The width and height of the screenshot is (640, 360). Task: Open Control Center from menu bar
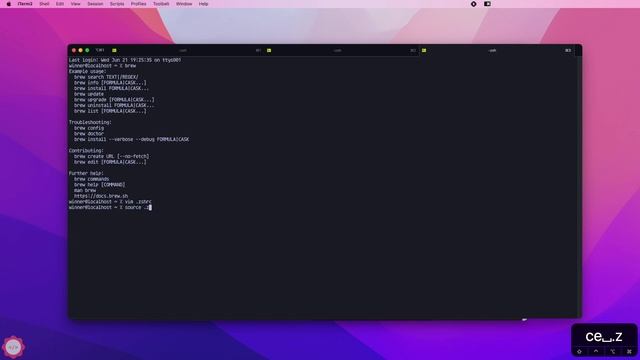(487, 4)
